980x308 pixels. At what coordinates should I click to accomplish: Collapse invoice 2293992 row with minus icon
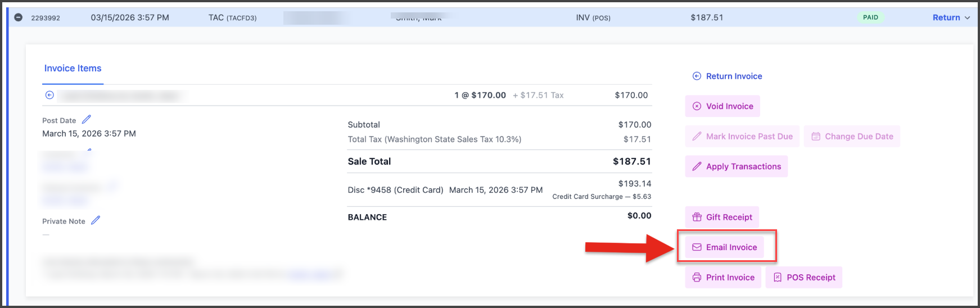click(18, 17)
